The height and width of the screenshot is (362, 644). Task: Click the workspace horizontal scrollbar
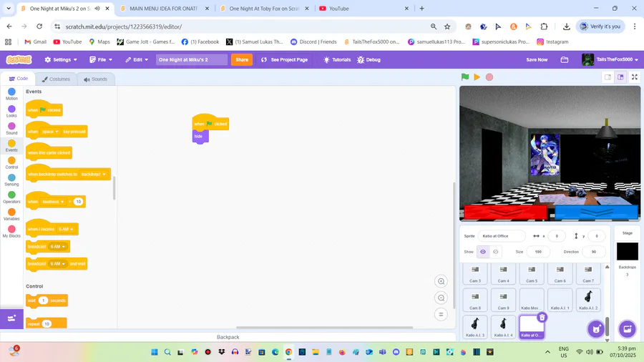tap(324, 328)
